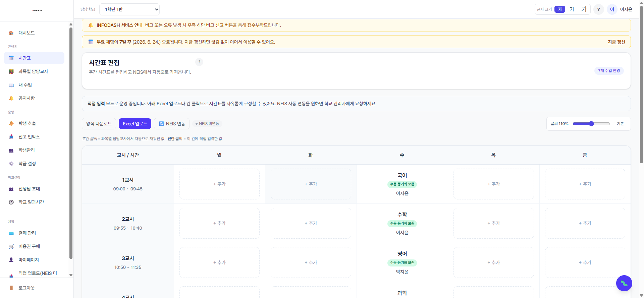Click the 수 column header

click(402, 155)
